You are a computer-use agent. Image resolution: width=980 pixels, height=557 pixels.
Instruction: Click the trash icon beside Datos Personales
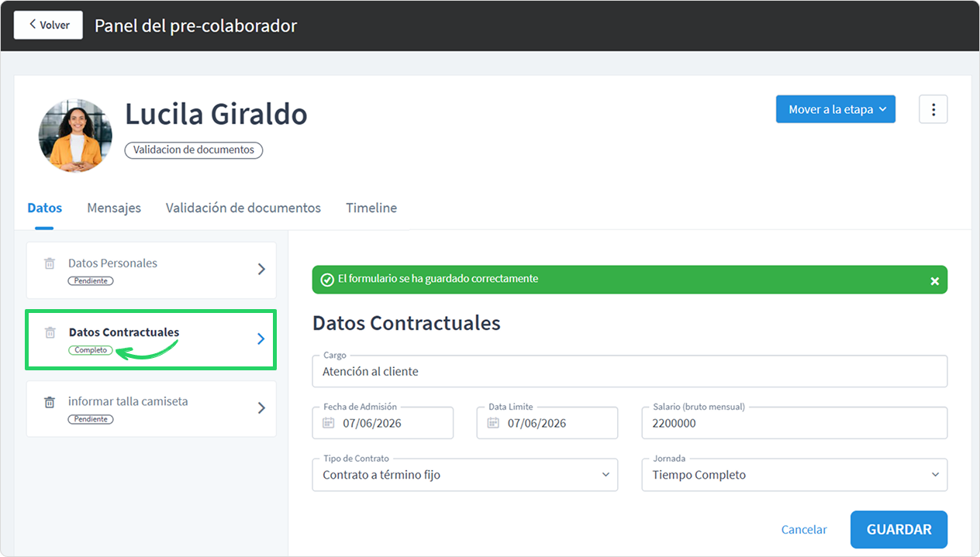50,263
